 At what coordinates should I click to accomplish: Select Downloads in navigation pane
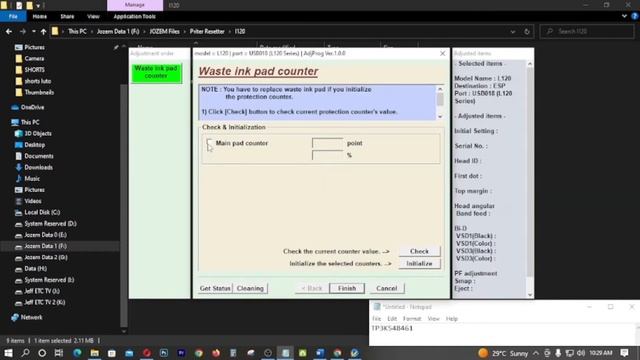click(x=38, y=167)
